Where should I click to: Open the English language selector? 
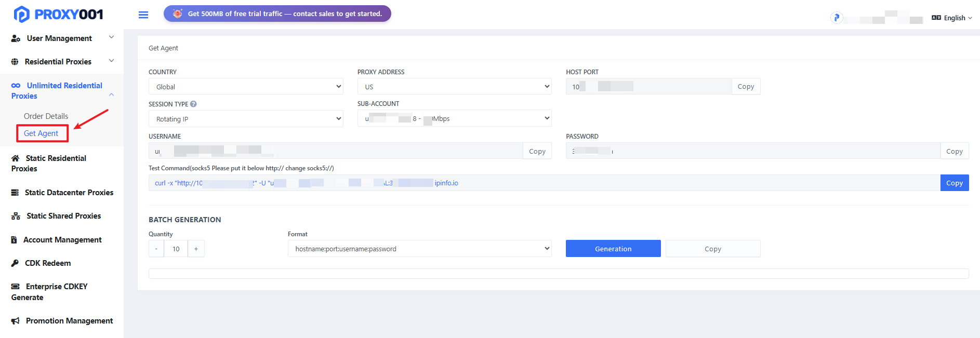952,18
